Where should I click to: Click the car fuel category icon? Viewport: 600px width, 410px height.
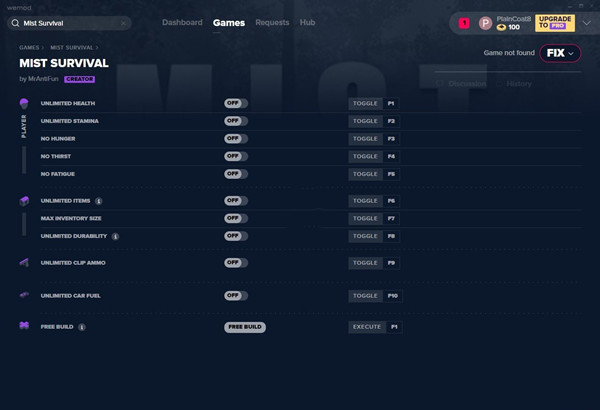pos(24,295)
